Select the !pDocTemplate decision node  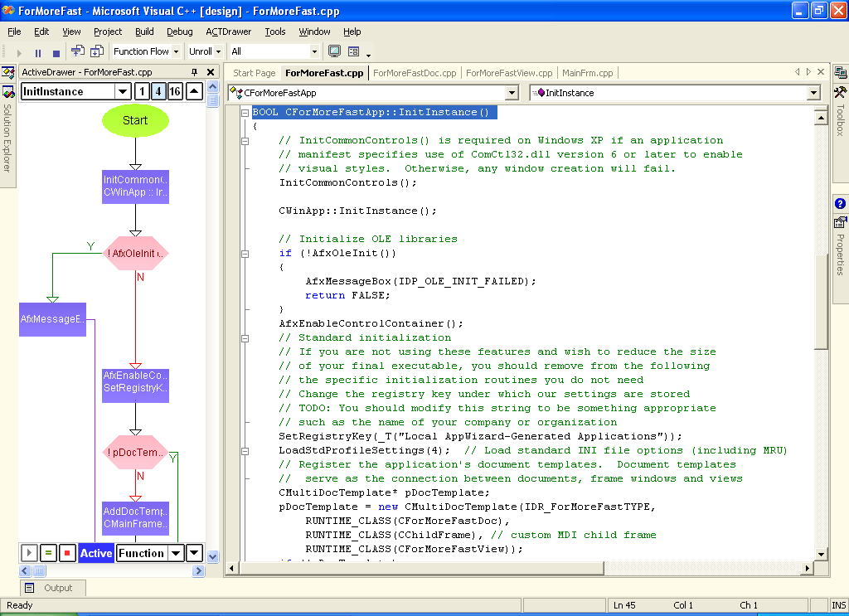(135, 453)
